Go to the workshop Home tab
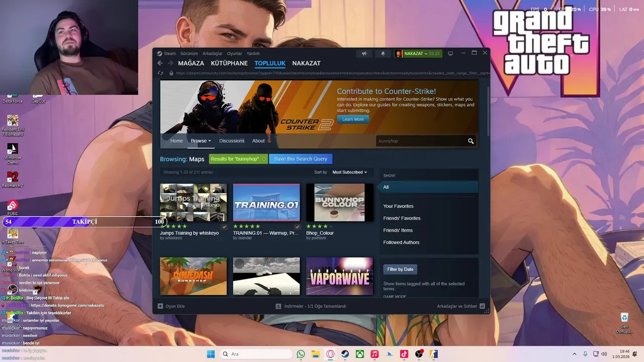This screenshot has width=644, height=362. pyautogui.click(x=177, y=141)
